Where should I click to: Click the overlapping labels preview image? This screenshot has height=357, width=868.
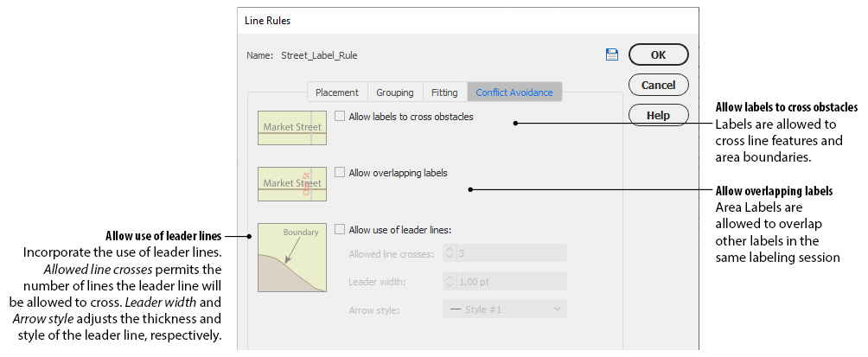[x=292, y=183]
